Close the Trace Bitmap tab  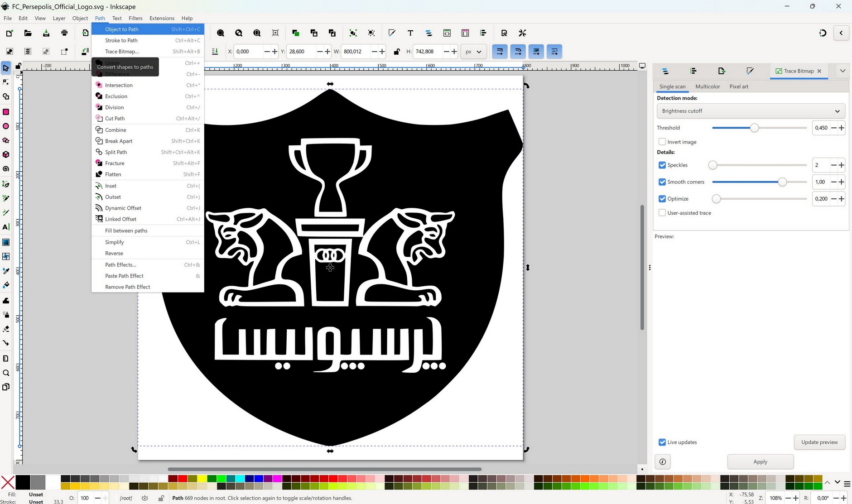point(819,71)
